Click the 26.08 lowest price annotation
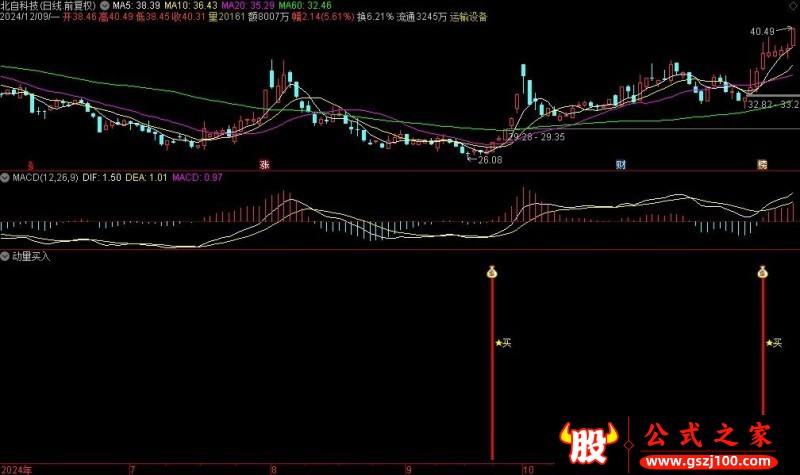 coord(490,160)
